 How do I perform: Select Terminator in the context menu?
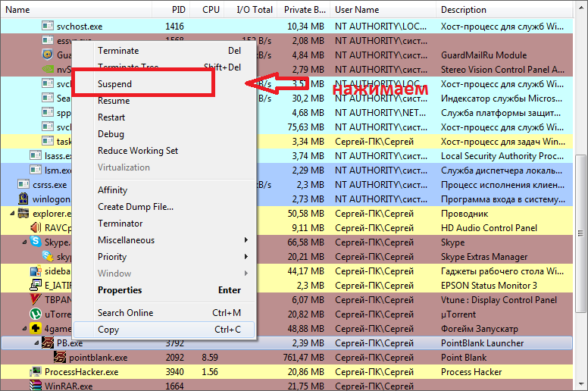165,224
